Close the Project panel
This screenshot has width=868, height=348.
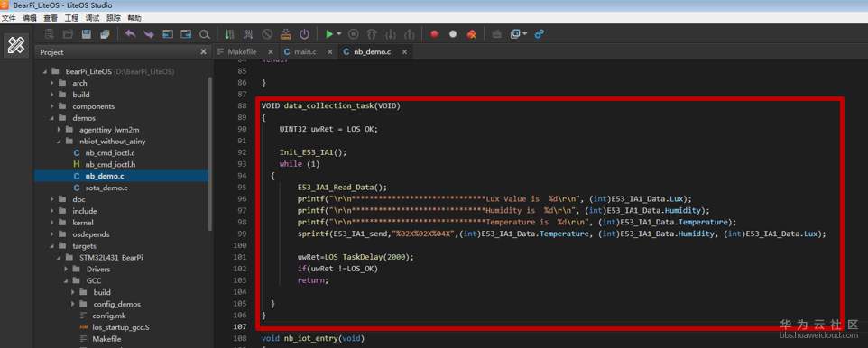click(x=203, y=51)
